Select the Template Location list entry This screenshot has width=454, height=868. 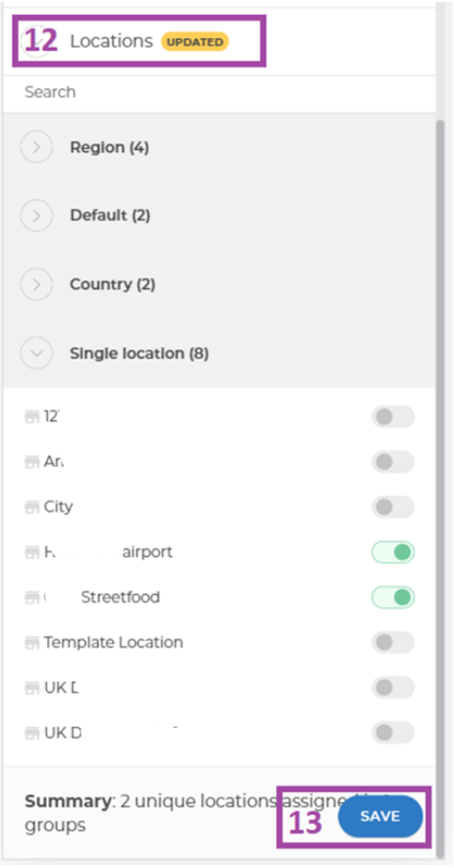113,643
